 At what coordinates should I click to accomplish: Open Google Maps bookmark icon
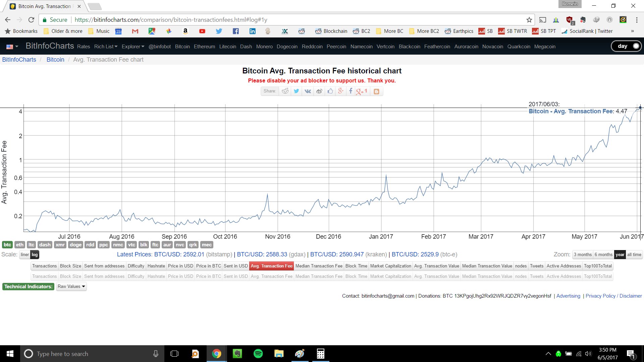click(152, 31)
